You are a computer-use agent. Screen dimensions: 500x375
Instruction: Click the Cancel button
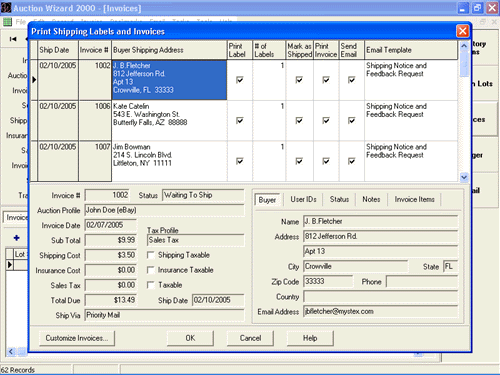(250, 338)
